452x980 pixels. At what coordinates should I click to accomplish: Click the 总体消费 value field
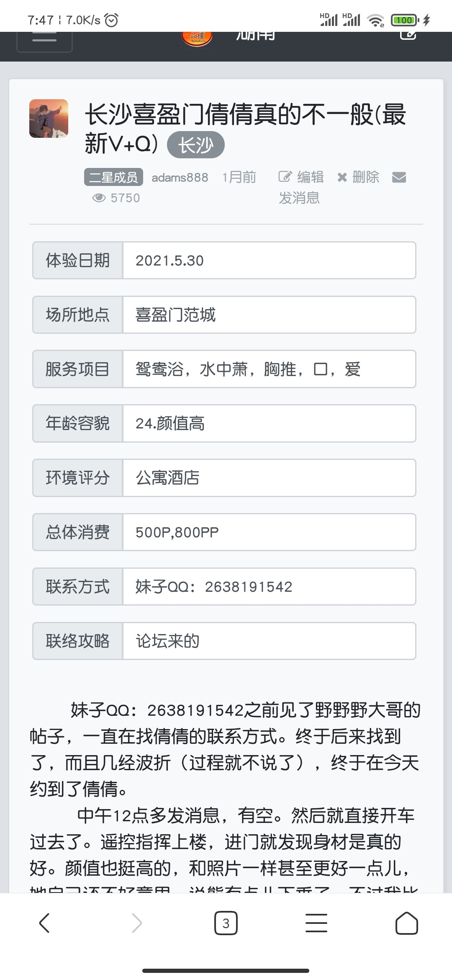pos(269,532)
